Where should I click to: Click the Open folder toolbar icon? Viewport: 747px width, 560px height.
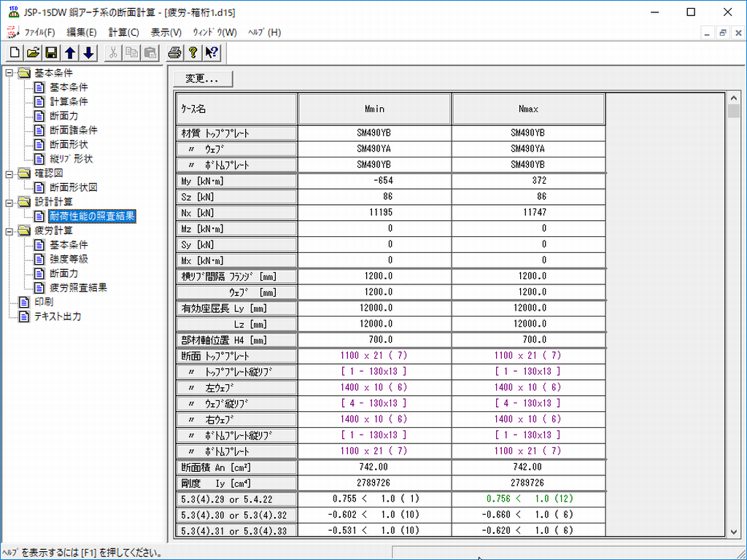tap(33, 52)
